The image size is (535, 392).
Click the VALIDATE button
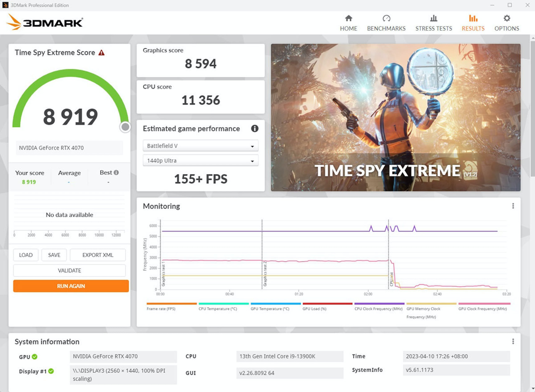pyautogui.click(x=69, y=270)
